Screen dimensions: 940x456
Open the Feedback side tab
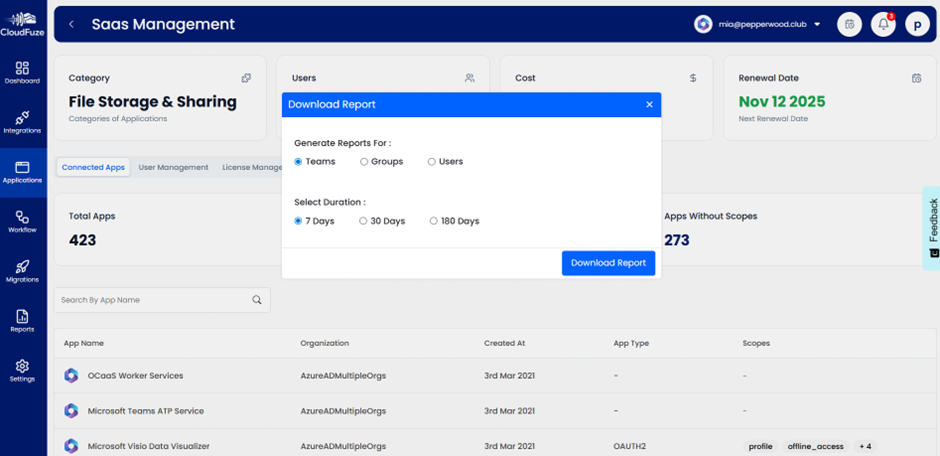click(x=931, y=228)
